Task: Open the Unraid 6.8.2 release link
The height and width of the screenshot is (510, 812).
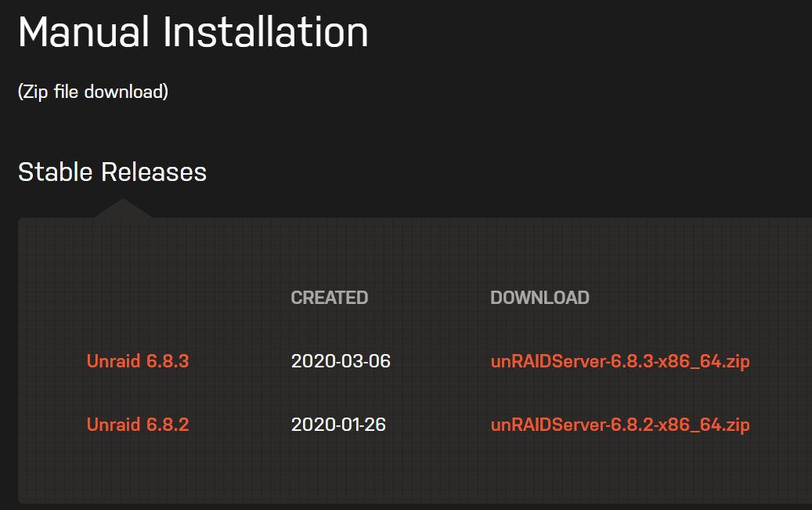Action: click(138, 425)
